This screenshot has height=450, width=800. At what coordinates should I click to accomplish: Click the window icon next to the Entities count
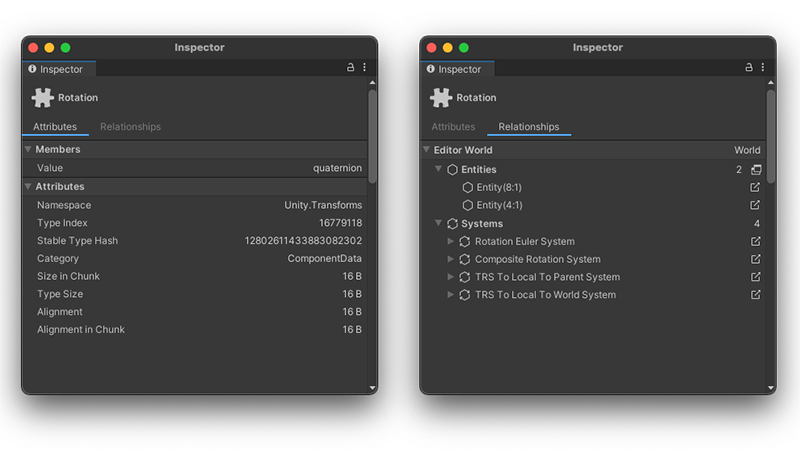756,170
